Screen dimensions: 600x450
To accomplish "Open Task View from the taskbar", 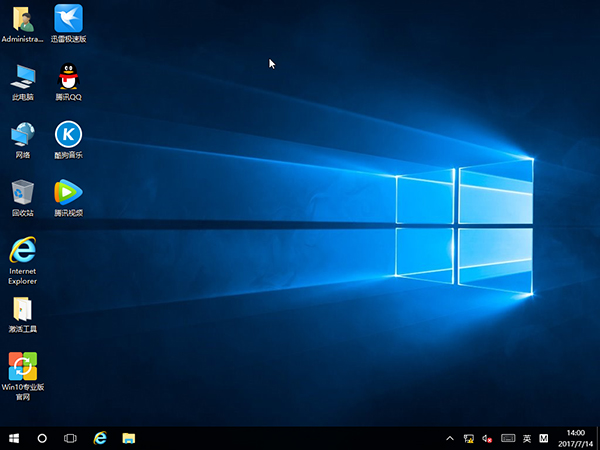I will 71,438.
